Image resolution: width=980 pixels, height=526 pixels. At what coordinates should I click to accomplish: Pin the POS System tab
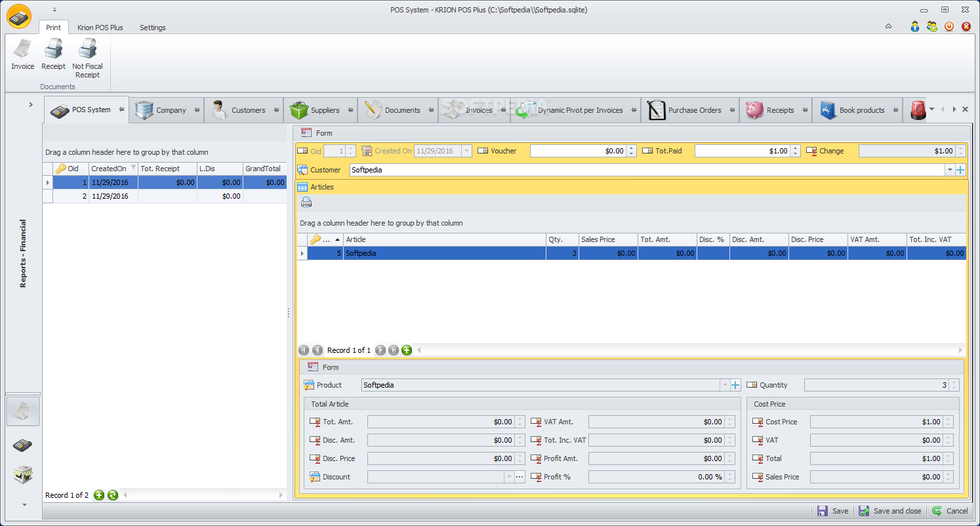pyautogui.click(x=121, y=110)
